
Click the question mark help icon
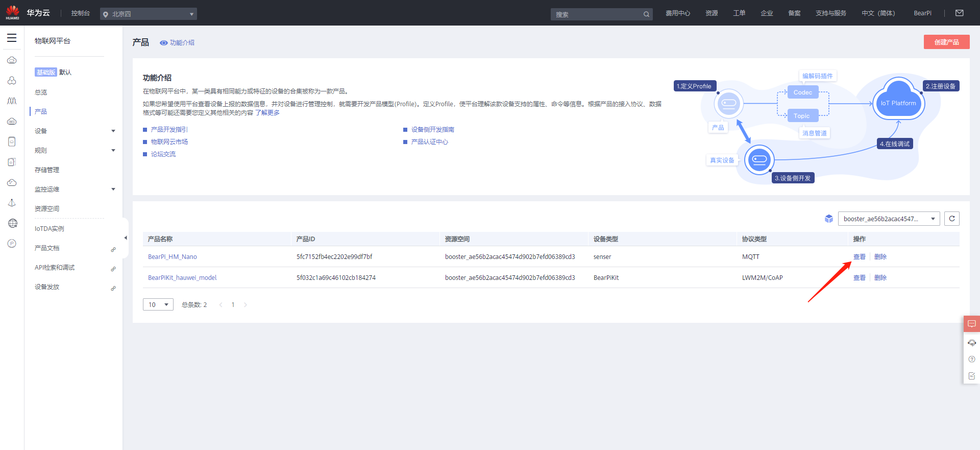coord(971,360)
